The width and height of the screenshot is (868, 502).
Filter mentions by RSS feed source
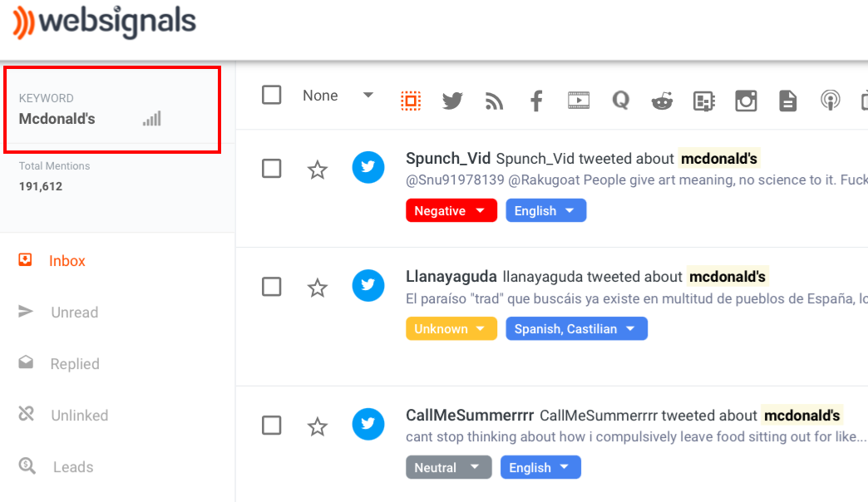coord(495,101)
